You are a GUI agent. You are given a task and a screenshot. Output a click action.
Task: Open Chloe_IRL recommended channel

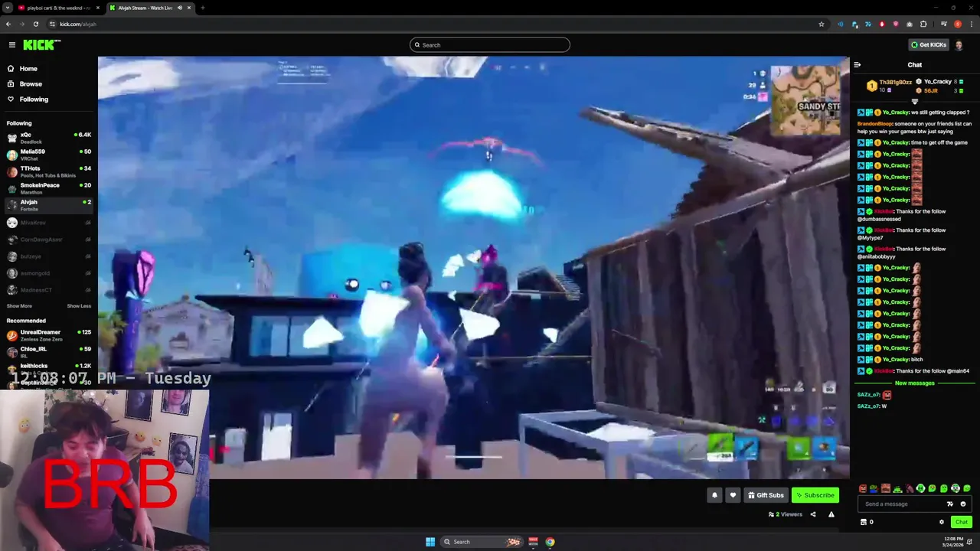coord(49,352)
